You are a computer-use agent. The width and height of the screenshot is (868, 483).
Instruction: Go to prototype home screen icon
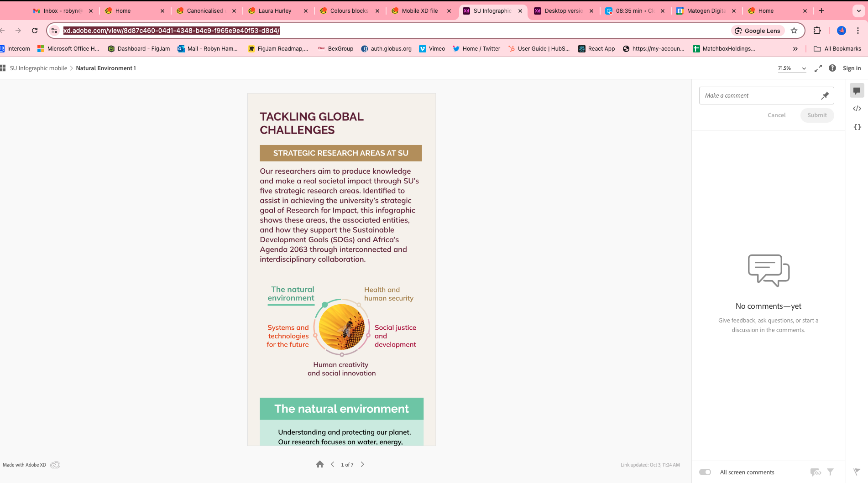click(x=319, y=464)
